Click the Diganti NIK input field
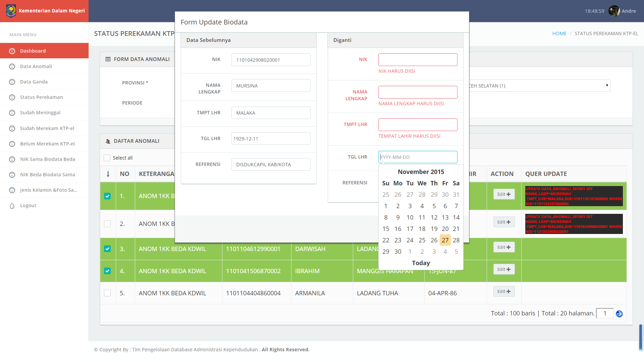Viewport: 644px width, 362px height. click(x=418, y=60)
